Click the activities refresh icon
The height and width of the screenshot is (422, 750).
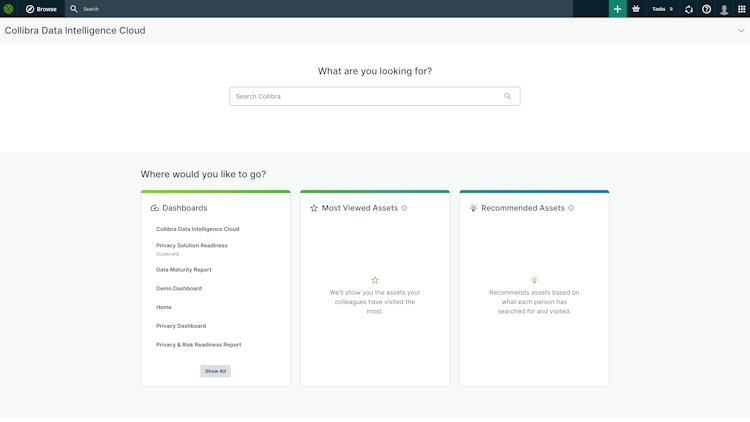[689, 9]
